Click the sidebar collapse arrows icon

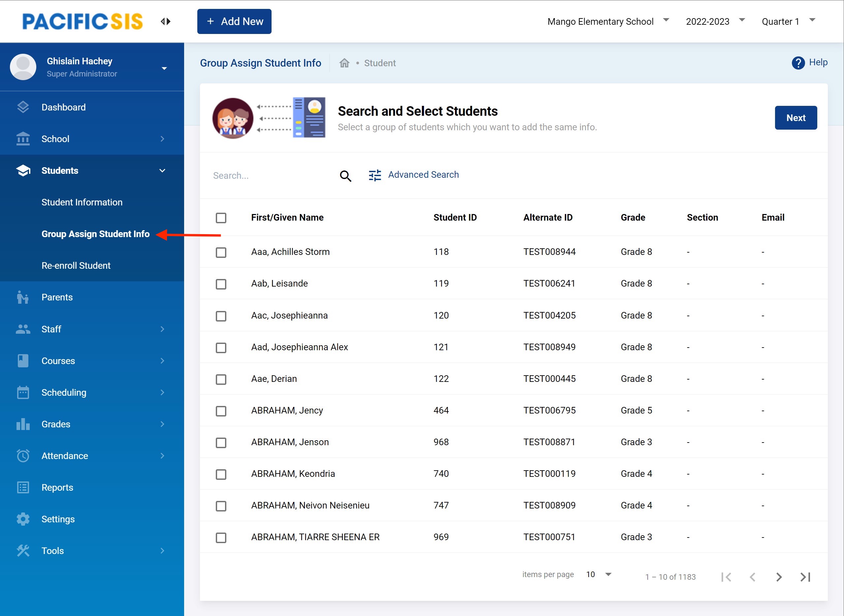coord(166,21)
